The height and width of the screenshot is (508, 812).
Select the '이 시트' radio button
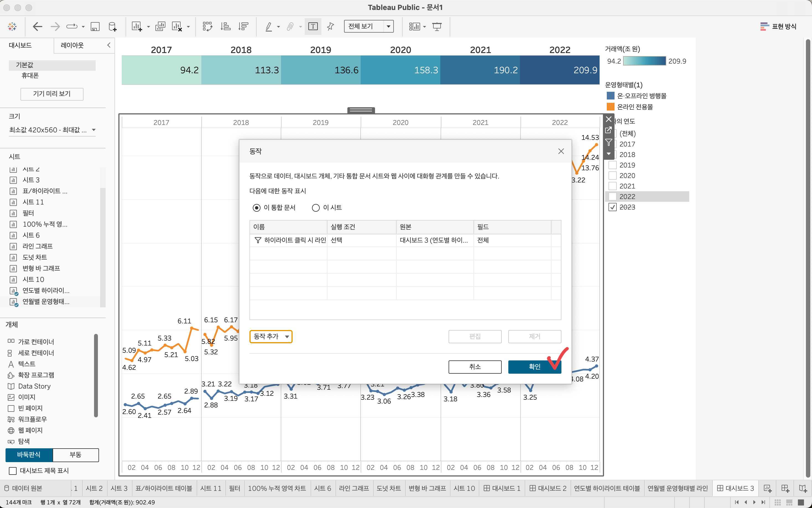pos(316,208)
